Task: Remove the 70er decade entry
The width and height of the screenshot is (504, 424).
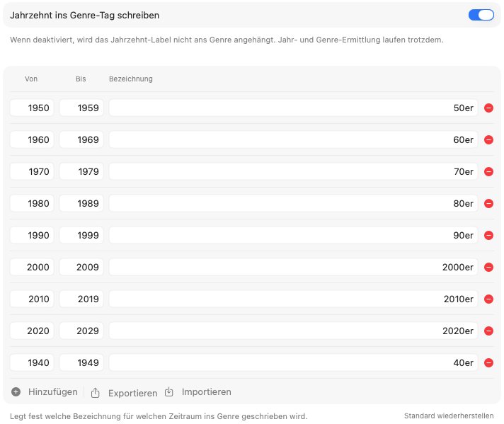Action: (488, 172)
